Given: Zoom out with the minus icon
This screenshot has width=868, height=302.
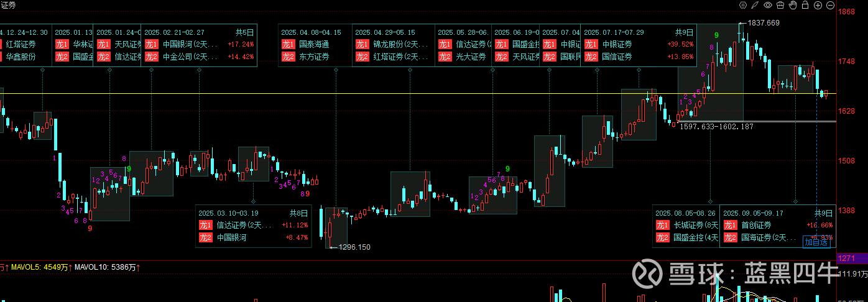Looking at the screenshot, I should (831, 5).
